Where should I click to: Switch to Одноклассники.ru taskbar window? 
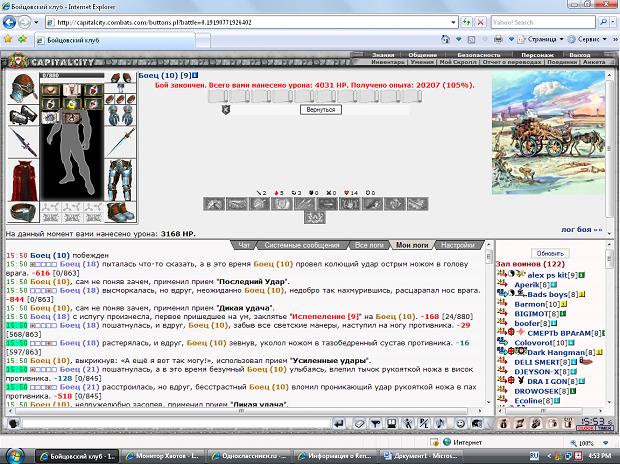(249, 456)
